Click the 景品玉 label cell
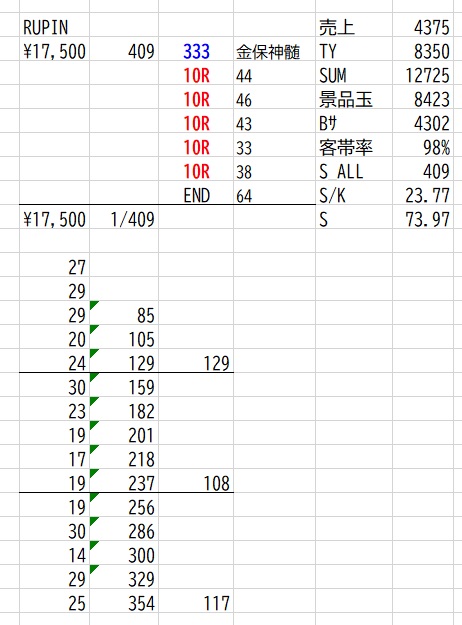The height and width of the screenshot is (625, 462). [x=354, y=99]
